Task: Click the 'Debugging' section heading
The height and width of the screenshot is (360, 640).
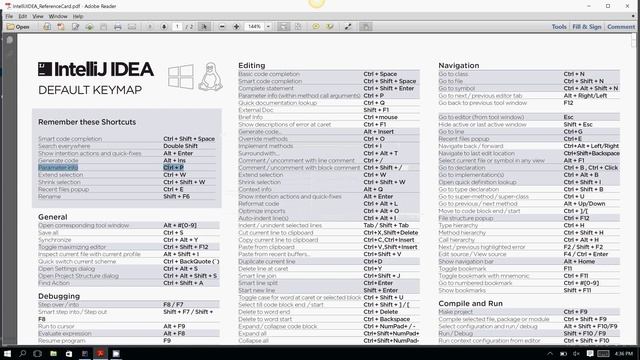Action: point(59,296)
